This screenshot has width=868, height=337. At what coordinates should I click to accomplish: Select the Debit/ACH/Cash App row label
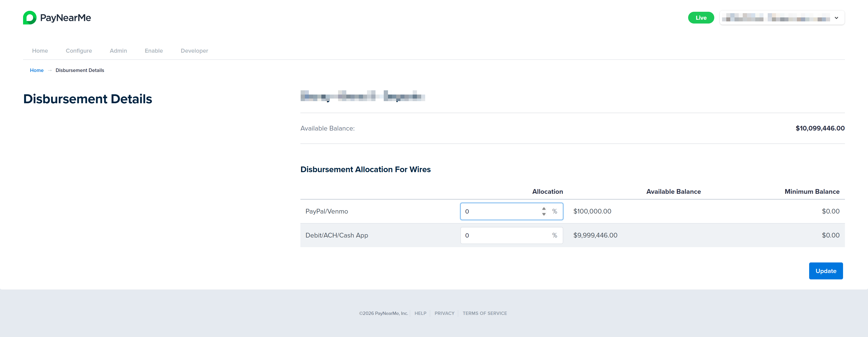(x=337, y=235)
